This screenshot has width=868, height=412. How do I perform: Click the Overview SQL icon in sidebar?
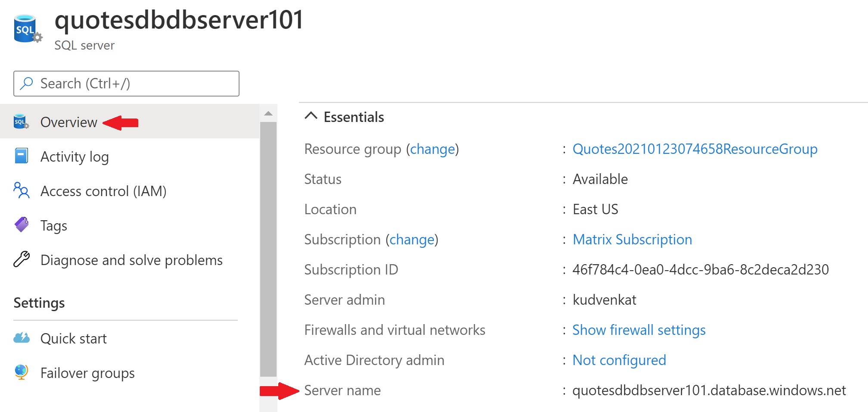(x=21, y=122)
